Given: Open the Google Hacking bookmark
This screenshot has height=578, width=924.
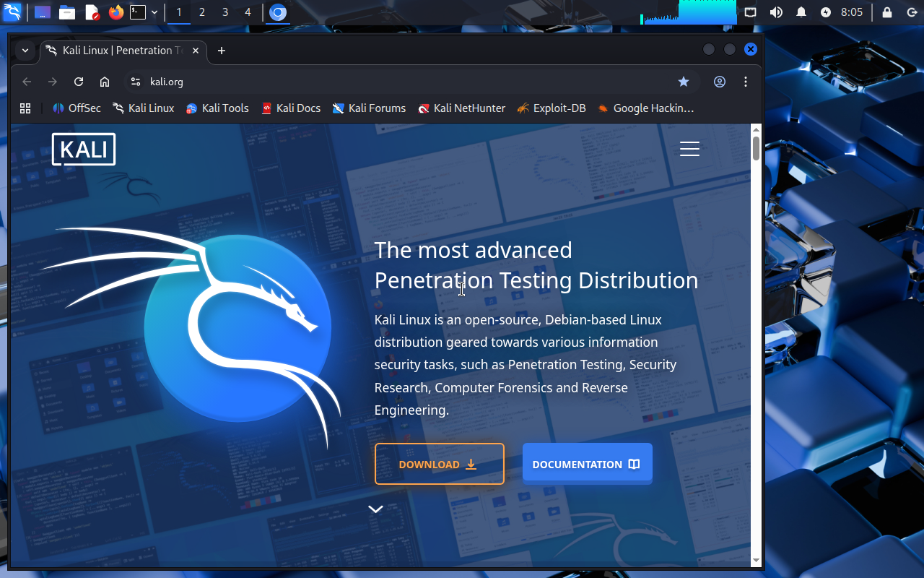Looking at the screenshot, I should point(645,108).
